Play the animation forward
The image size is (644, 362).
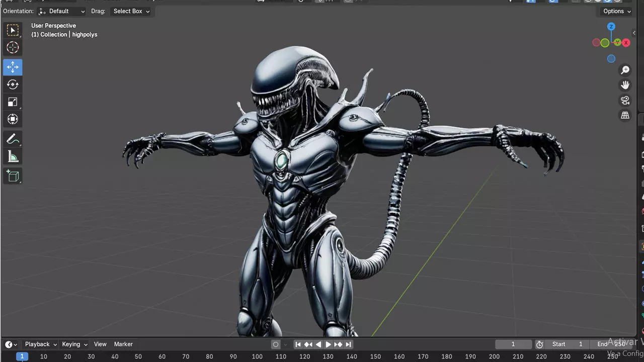[328, 344]
